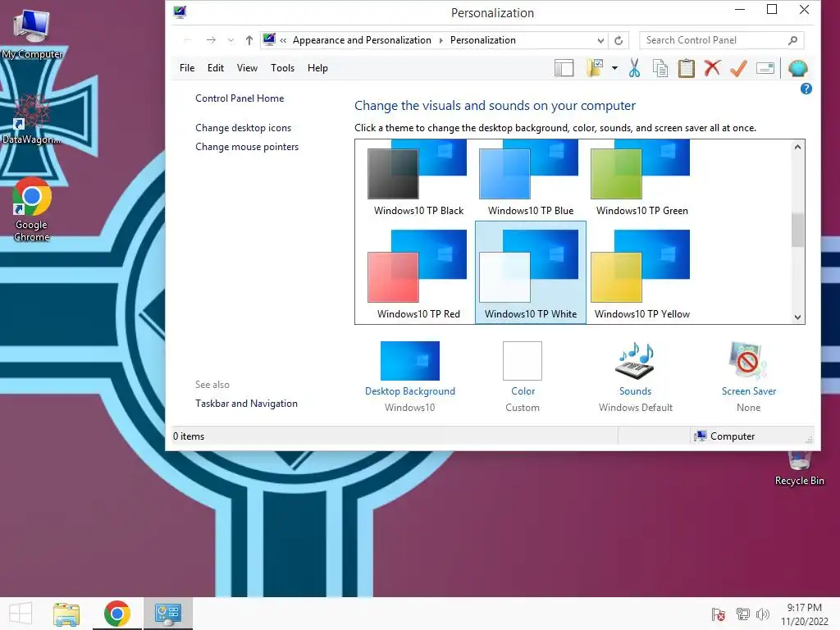
Task: Select the Windows10 TP Yellow theme
Action: pyautogui.click(x=641, y=274)
